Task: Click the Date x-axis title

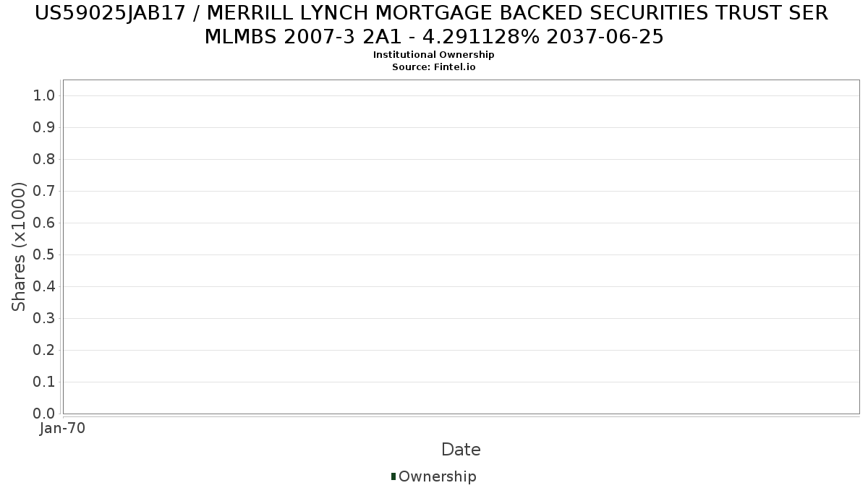Action: click(461, 450)
